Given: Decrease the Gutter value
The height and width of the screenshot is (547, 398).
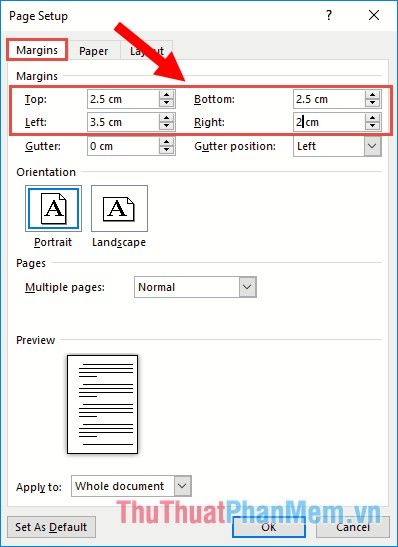Looking at the screenshot, I should (167, 150).
